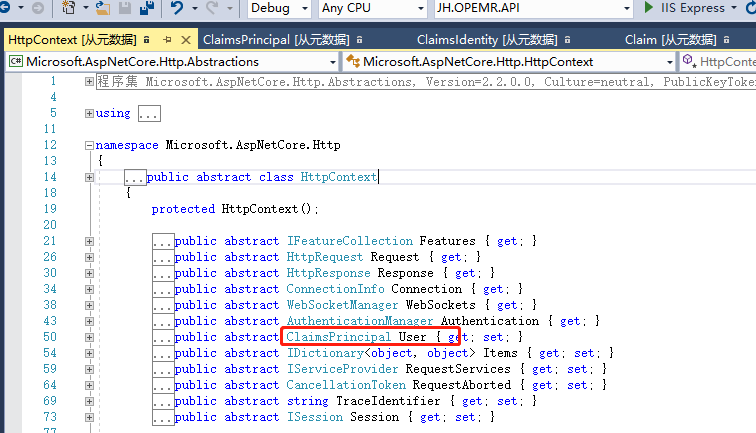
Task: Expand the WebSockets property comment on line 38
Action: click(x=89, y=305)
